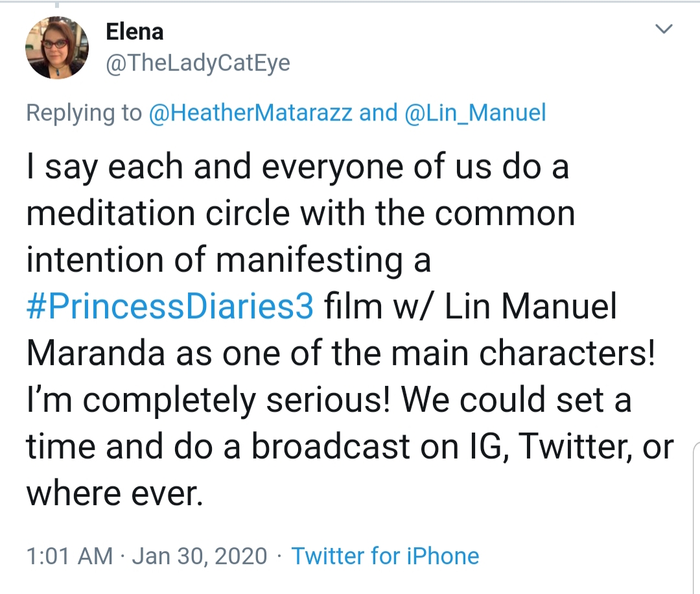This screenshot has height=594, width=700.
Task: Click the phrase 'meditation circle' in the tweet
Action: [159, 213]
